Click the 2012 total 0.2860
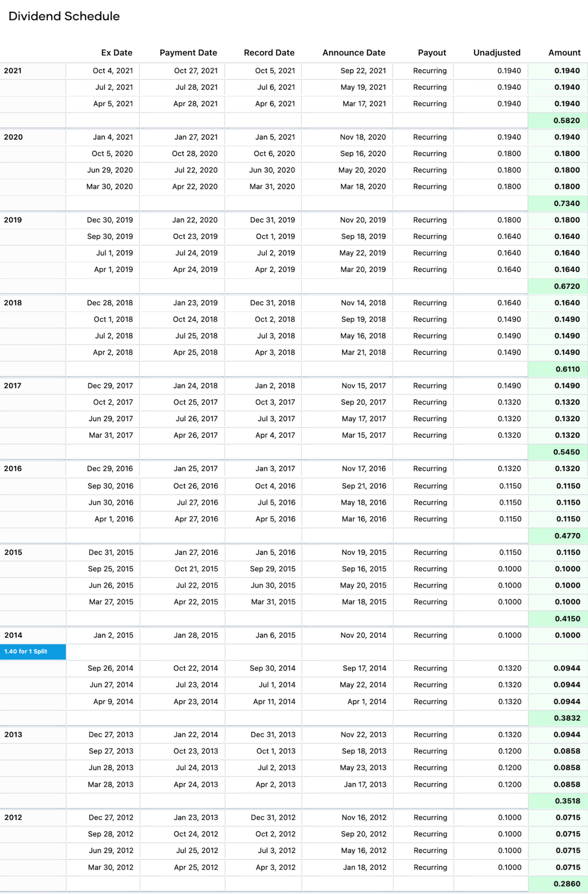 [x=567, y=884]
